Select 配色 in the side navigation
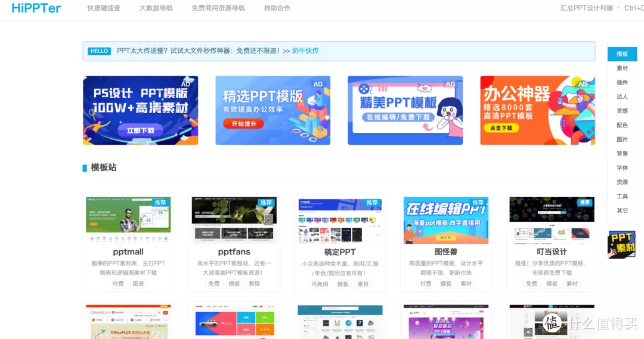The height and width of the screenshot is (339, 644). coord(622,125)
